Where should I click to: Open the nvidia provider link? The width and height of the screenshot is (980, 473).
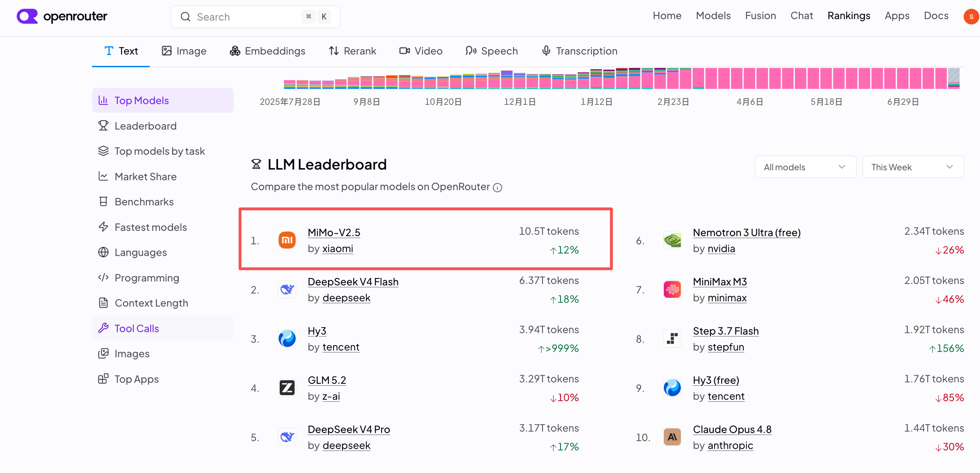(721, 249)
